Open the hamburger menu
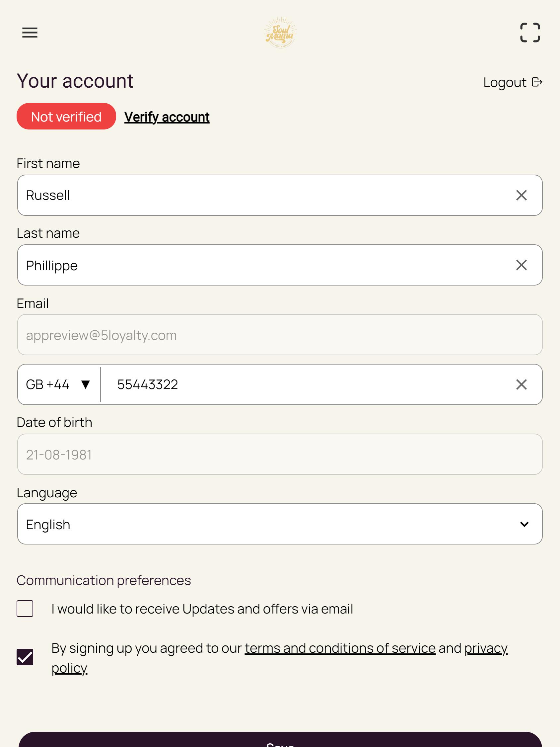 pos(30,33)
